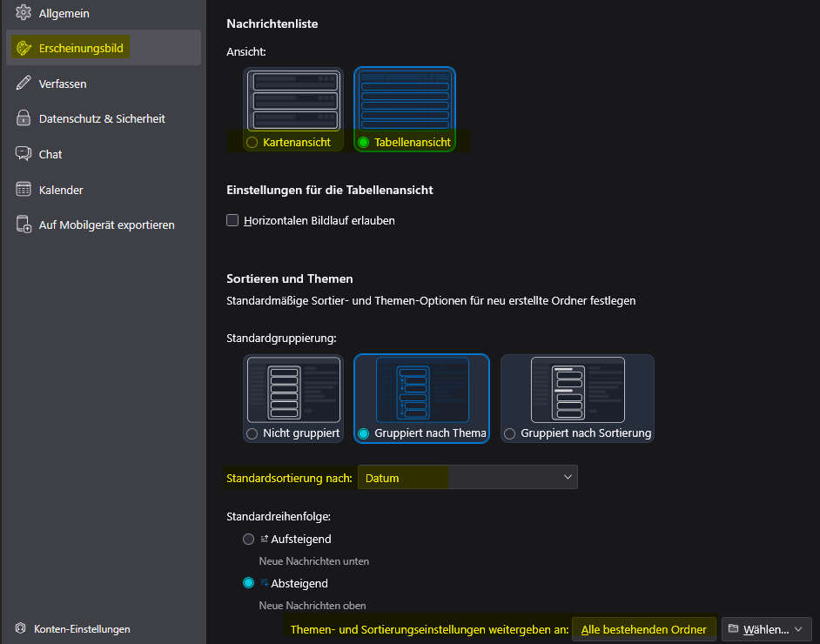This screenshot has width=820, height=644.
Task: Enable Horizontalen Bildlauf erlauben checkbox
Action: [232, 220]
